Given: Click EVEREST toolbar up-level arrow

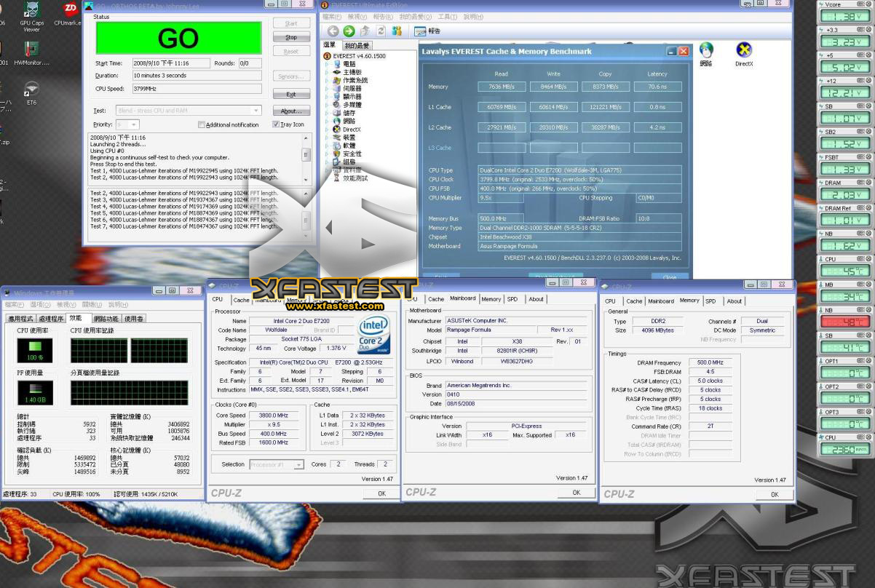Looking at the screenshot, I should (365, 31).
